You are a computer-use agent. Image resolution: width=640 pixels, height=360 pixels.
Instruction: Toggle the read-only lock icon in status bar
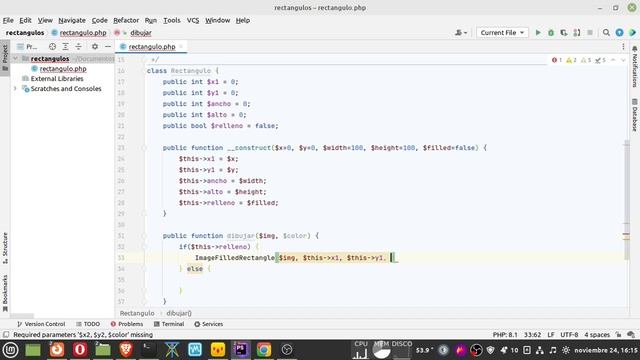pos(618,335)
